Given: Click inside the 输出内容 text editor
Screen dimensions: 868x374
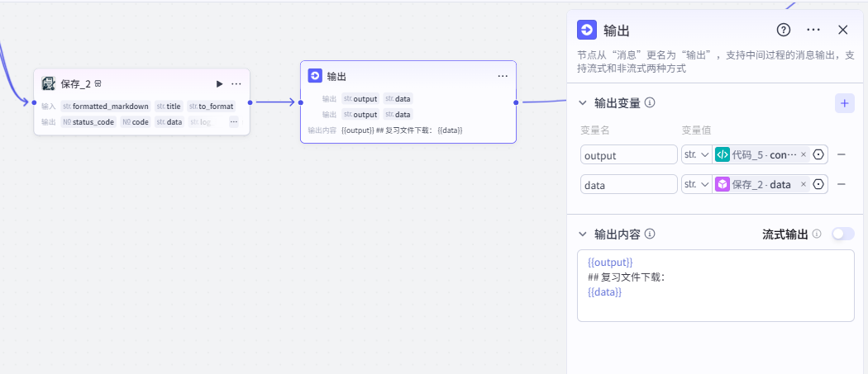Looking at the screenshot, I should click(x=716, y=286).
